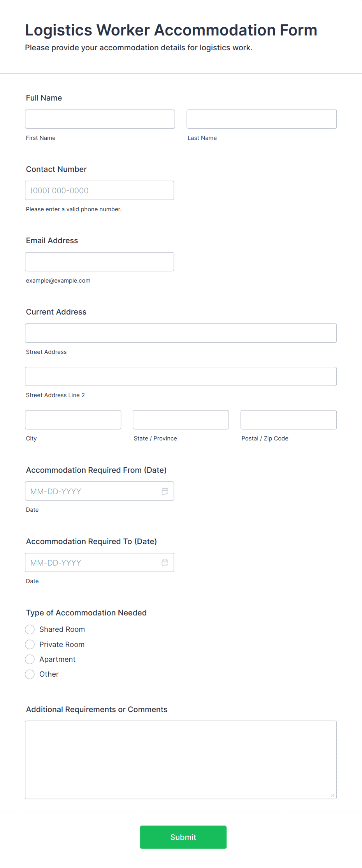Click the Accommodation Required From date field
The width and height of the screenshot is (362, 868).
(100, 491)
